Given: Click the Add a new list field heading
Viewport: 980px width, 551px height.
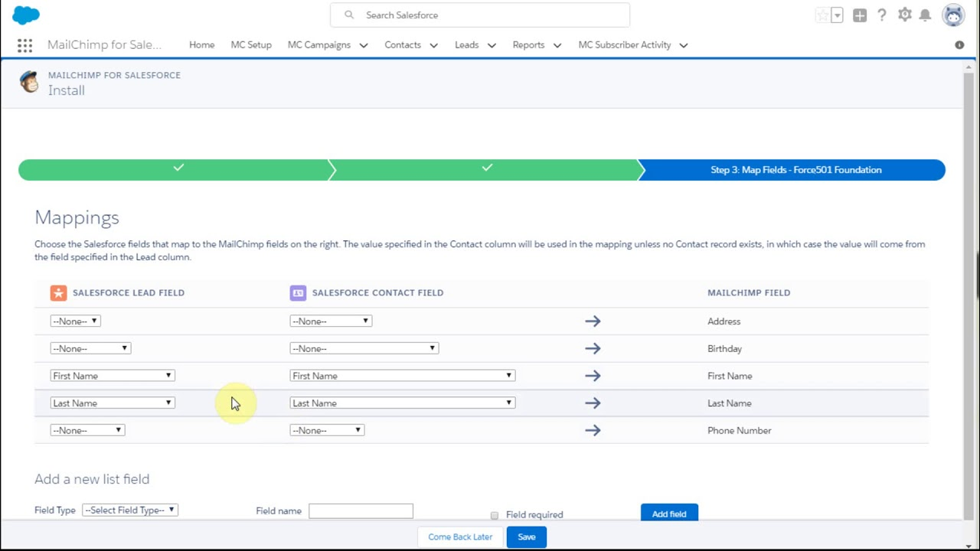Looking at the screenshot, I should [92, 479].
